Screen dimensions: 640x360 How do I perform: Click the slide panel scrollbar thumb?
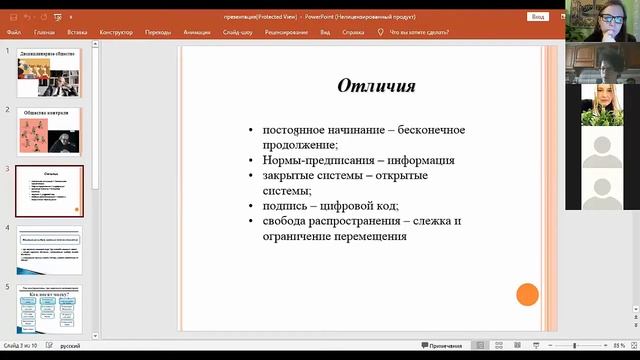tap(95, 118)
